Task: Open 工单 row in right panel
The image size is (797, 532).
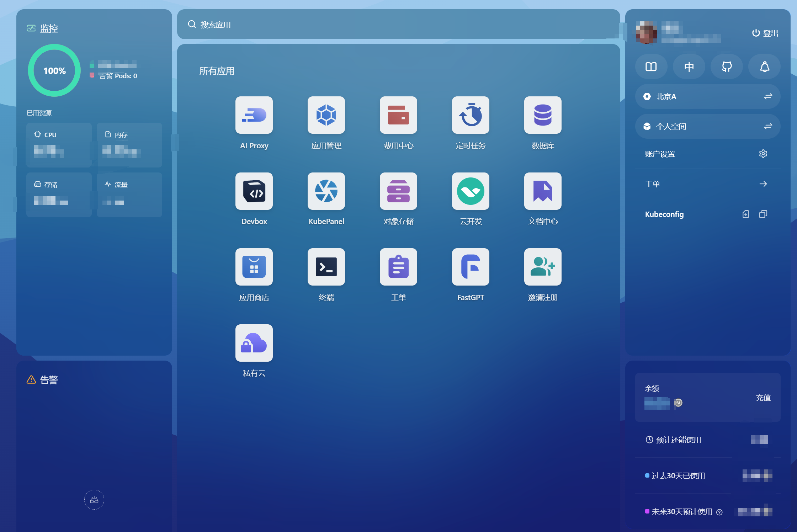Action: pyautogui.click(x=708, y=184)
